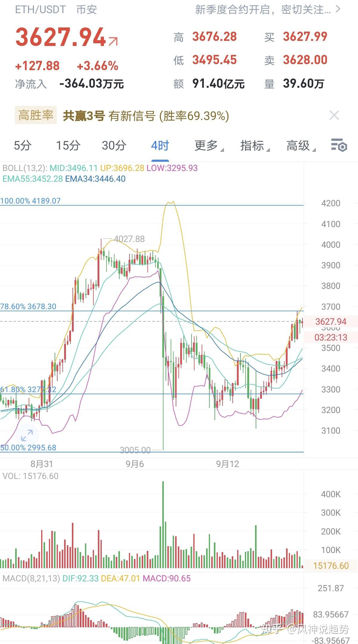
Task: Switch to the 15分 timeframe
Action: coord(68,146)
